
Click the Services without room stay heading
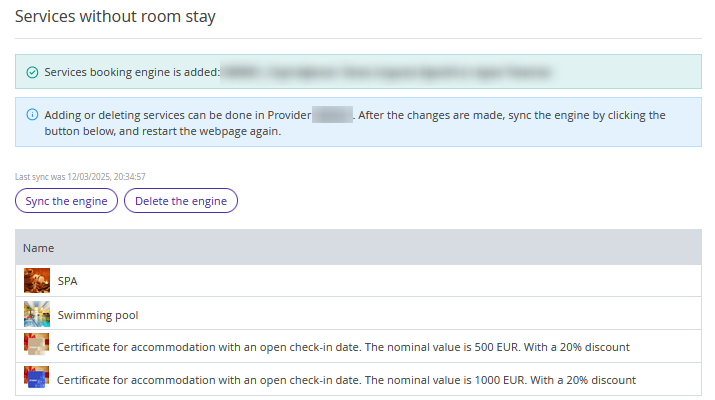[x=115, y=16]
